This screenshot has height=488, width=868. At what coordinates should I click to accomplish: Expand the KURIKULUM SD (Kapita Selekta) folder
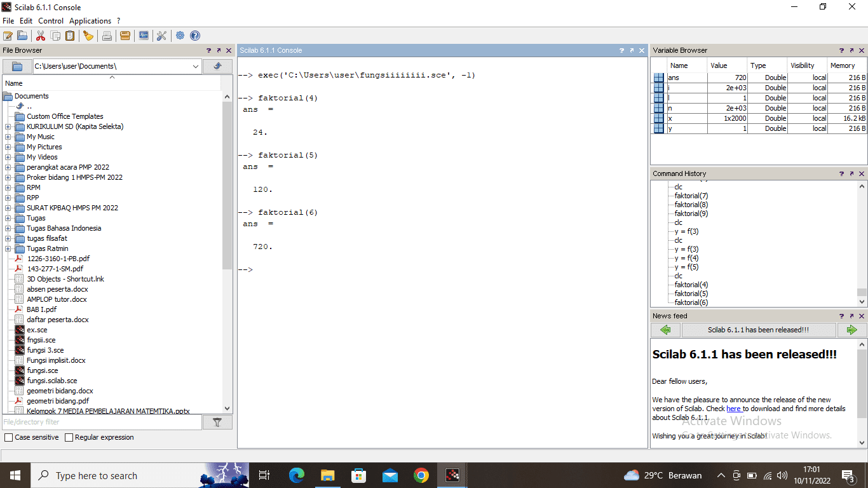point(8,126)
